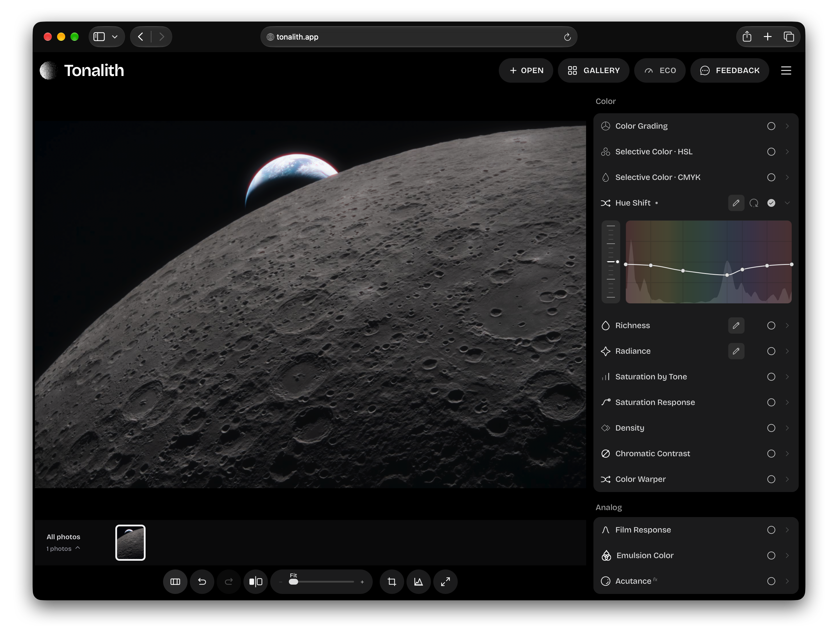Viewport: 838px width, 644px height.
Task: Enter fullscreen view
Action: point(445,581)
